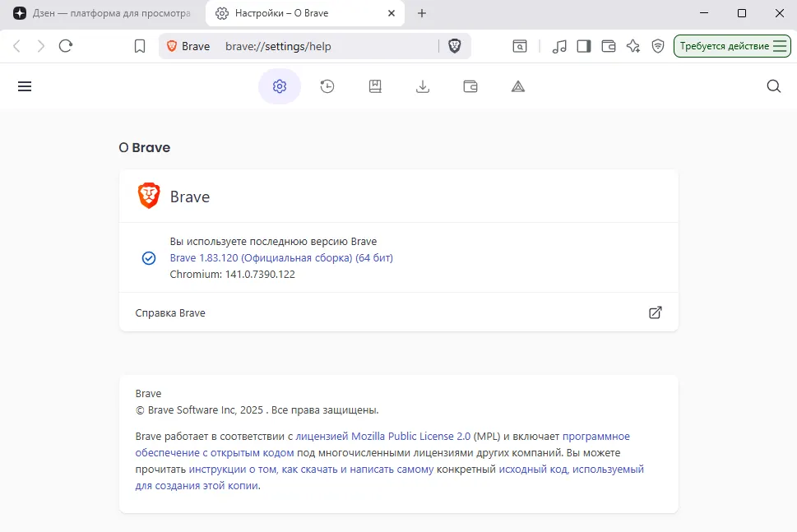Viewport: 797px width, 532px height.
Task: Open the Bookmarks icon in settings navigation
Action: point(374,86)
